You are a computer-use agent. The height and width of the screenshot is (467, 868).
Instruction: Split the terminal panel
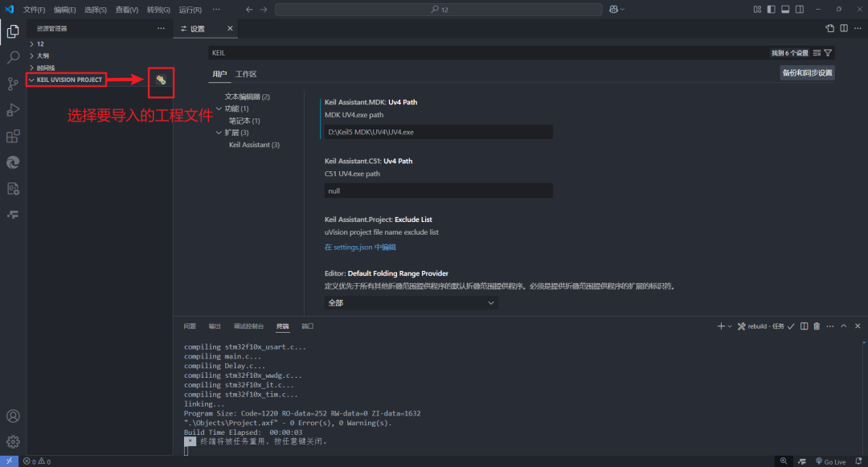(x=804, y=326)
